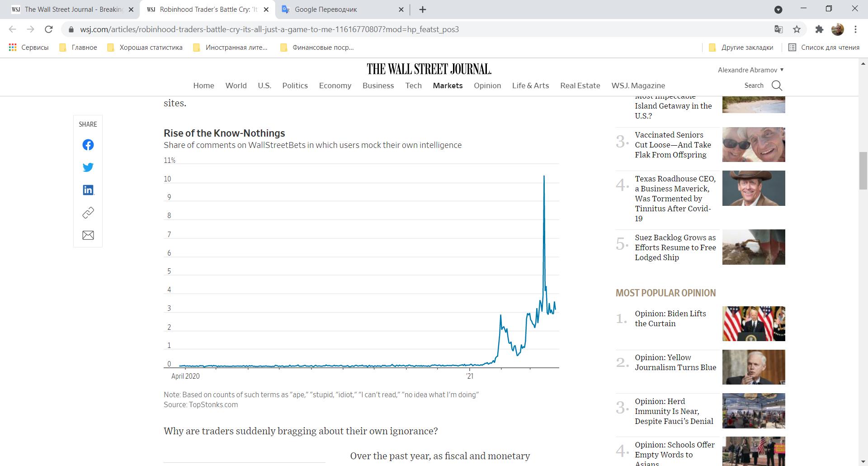Share article on Facebook
868x466 pixels.
(88, 145)
